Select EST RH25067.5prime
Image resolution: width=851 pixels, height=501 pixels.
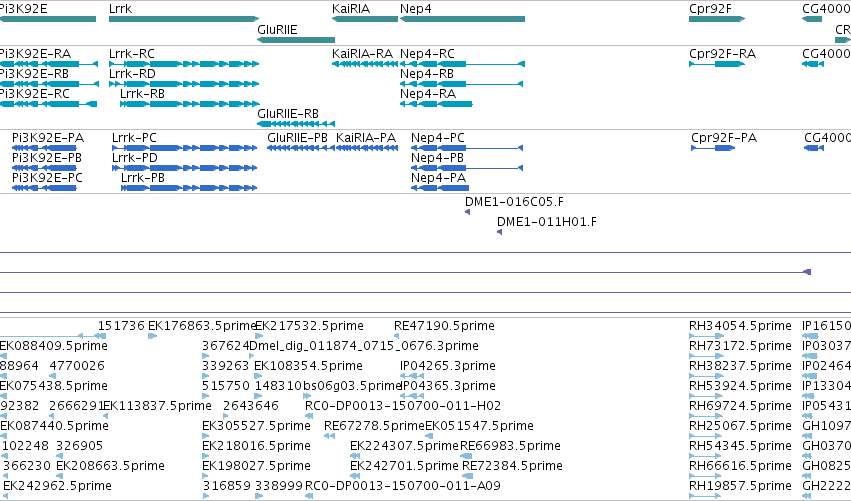tap(740, 426)
